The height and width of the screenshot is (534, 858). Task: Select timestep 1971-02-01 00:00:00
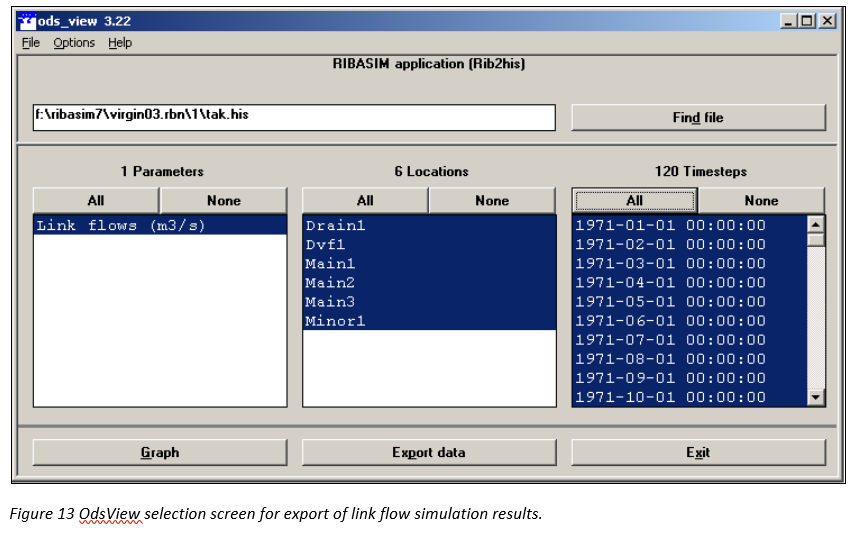click(x=689, y=245)
